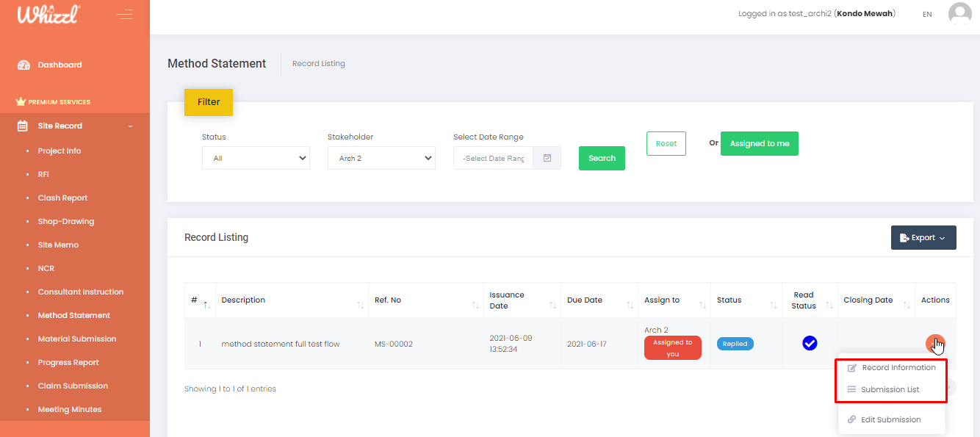The height and width of the screenshot is (437, 980).
Task: Click the Whizzl logo
Action: pos(48,15)
